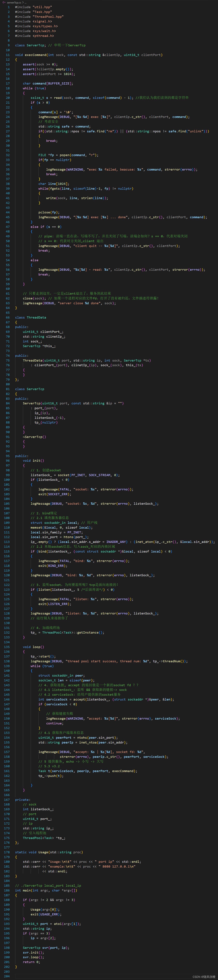
Task: Click the #include "ThreadPool.hpp" line
Action: (x=39, y=17)
